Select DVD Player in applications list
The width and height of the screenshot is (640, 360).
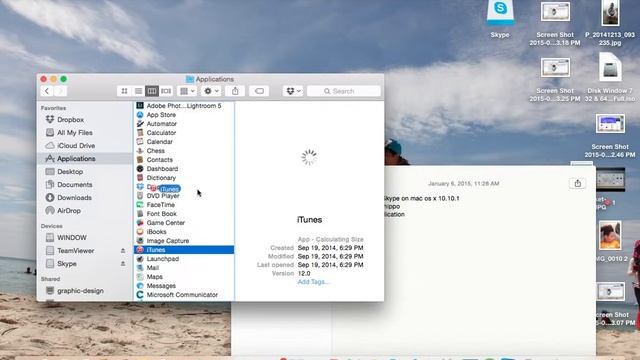184,196
